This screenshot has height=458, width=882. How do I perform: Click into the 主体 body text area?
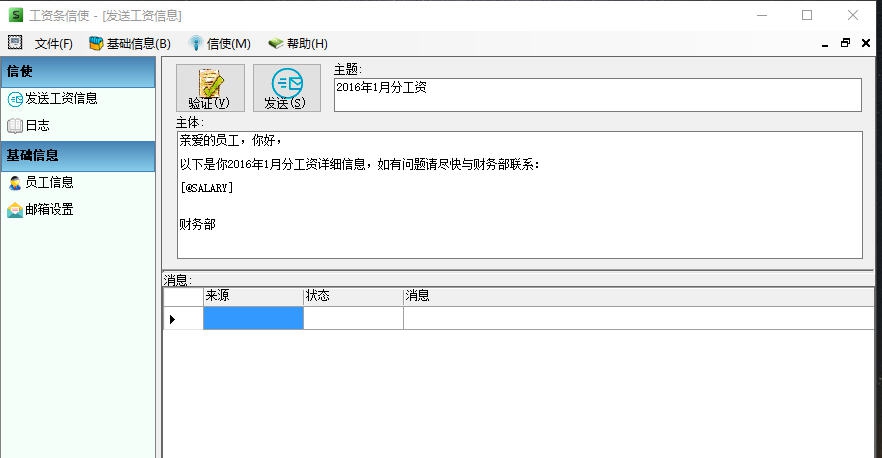(520, 195)
